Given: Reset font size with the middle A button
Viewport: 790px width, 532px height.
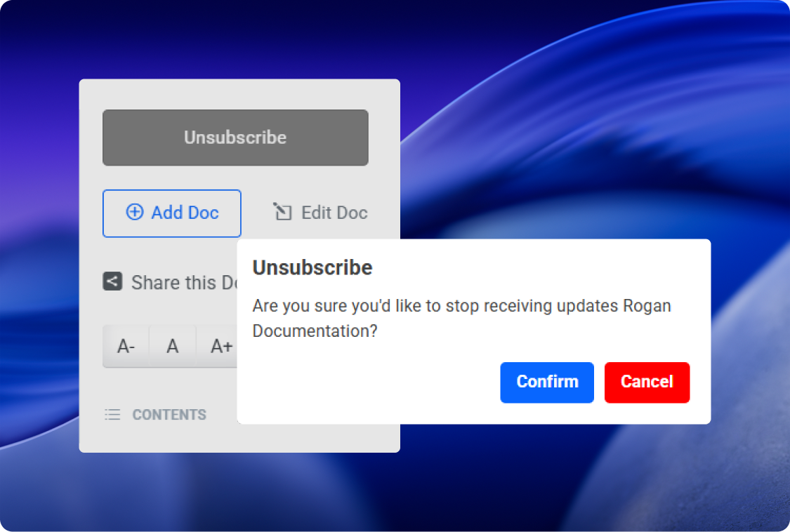Looking at the screenshot, I should (x=173, y=346).
